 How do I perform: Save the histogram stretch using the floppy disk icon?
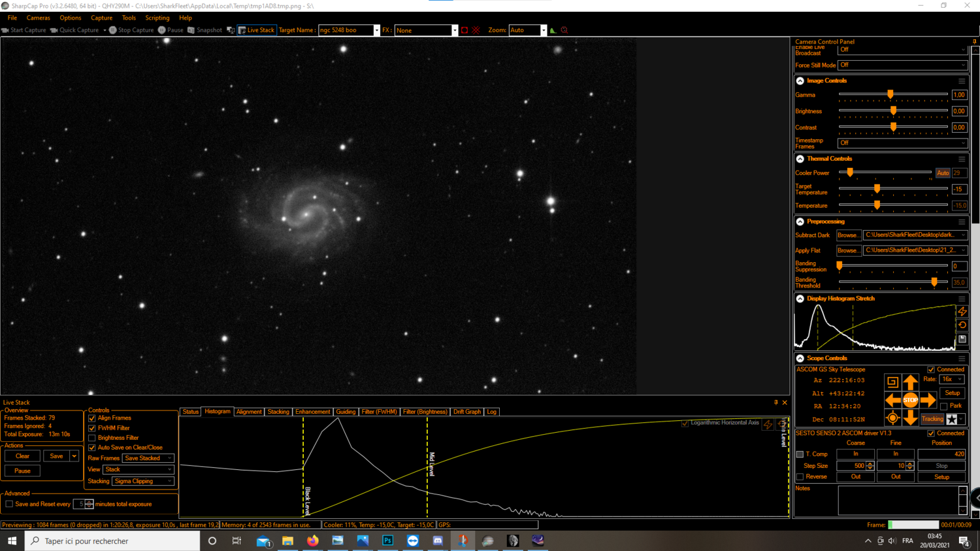point(962,339)
